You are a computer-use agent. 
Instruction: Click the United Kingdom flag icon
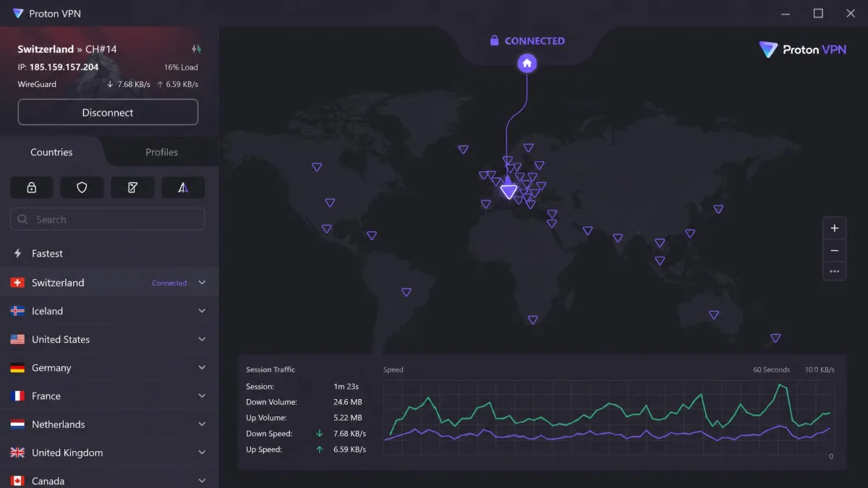pos(17,453)
